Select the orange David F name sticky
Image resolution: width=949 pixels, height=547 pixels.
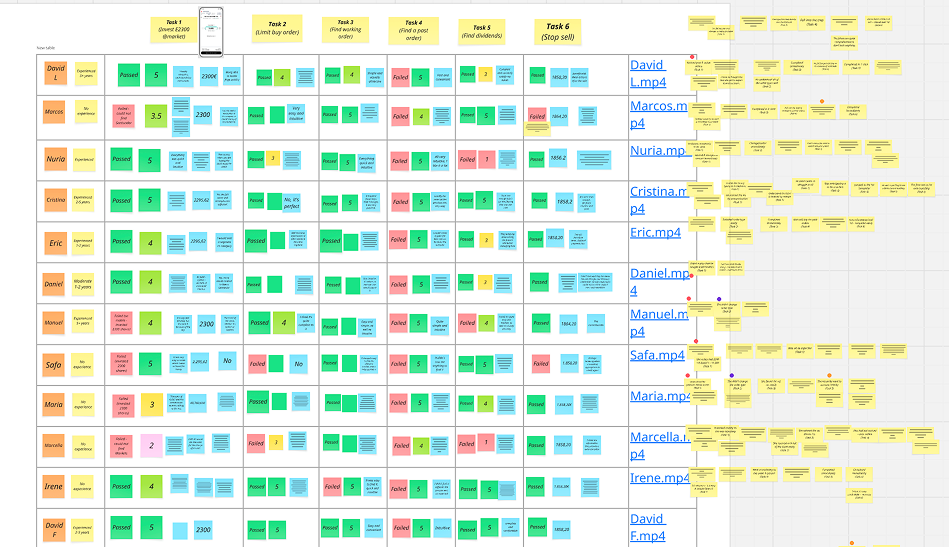[54, 529]
